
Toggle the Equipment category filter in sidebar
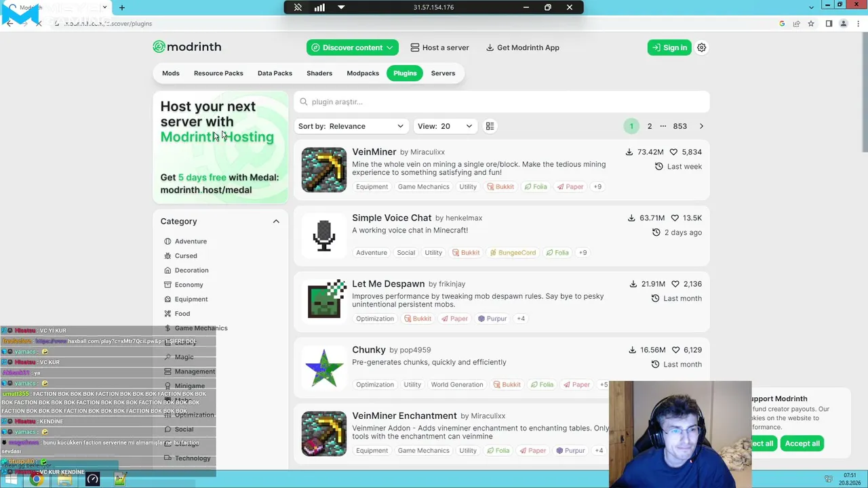pyautogui.click(x=186, y=299)
